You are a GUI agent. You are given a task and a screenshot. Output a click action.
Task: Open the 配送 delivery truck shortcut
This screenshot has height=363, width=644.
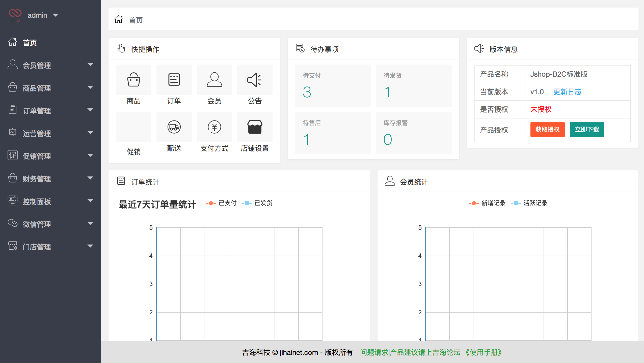(174, 127)
